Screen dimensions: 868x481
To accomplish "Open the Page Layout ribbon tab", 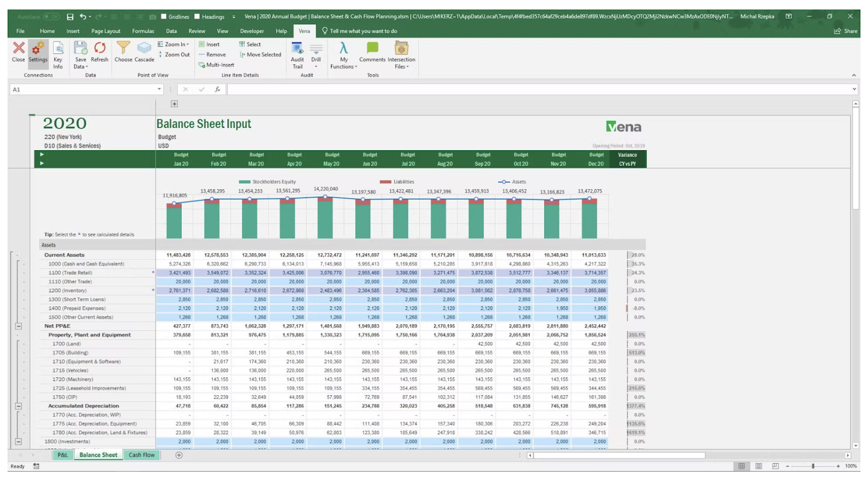I will pyautogui.click(x=106, y=31).
